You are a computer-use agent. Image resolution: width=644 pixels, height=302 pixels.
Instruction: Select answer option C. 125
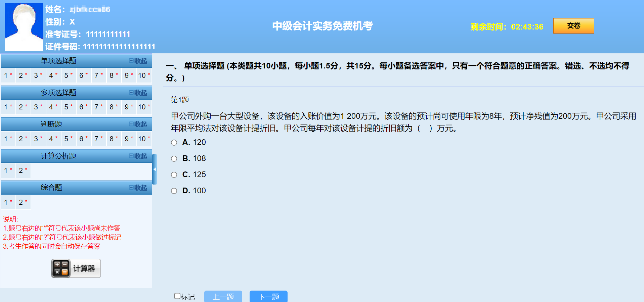[x=174, y=174]
